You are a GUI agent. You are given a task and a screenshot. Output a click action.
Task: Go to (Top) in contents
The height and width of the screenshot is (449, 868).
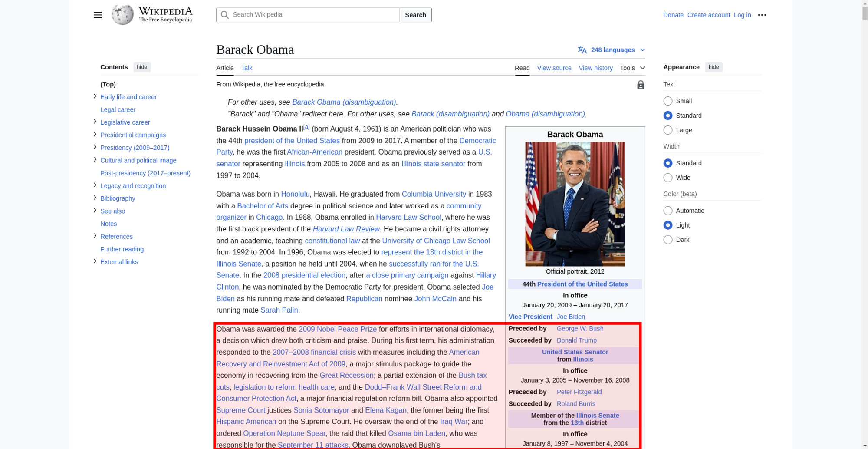(x=108, y=84)
